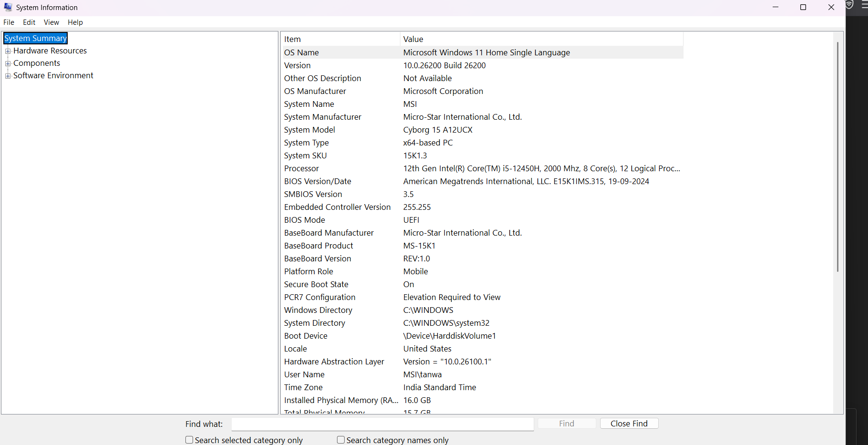Select the Software Environment label in the tree
The width and height of the screenshot is (868, 445).
(53, 75)
